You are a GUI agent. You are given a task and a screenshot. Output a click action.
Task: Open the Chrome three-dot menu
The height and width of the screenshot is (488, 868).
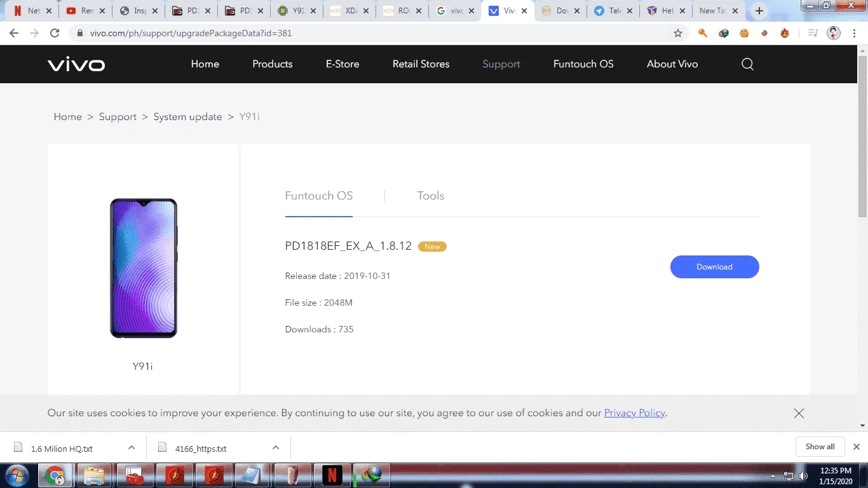[x=853, y=33]
